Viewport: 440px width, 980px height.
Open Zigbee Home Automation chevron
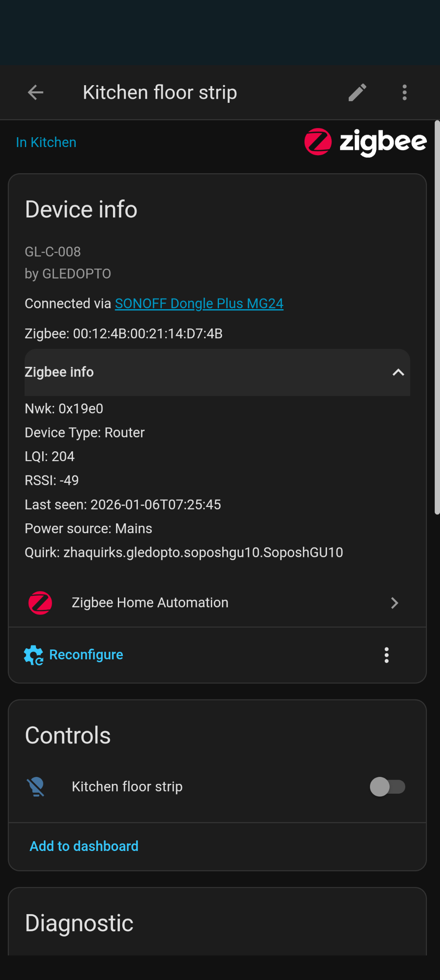[x=395, y=603]
